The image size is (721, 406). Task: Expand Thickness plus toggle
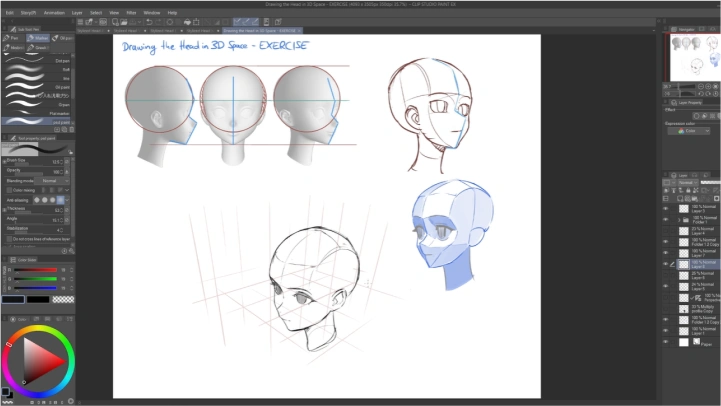coord(4,210)
